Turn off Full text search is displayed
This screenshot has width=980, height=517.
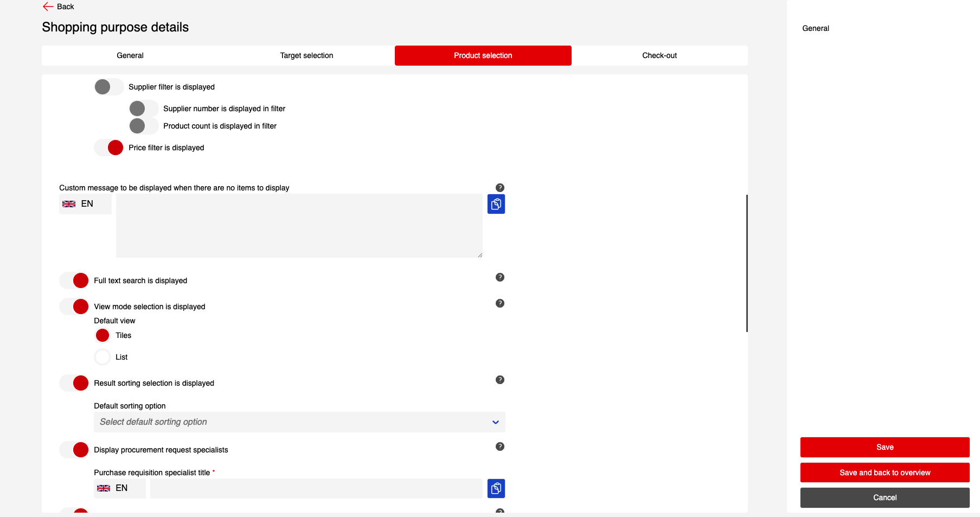(x=74, y=280)
